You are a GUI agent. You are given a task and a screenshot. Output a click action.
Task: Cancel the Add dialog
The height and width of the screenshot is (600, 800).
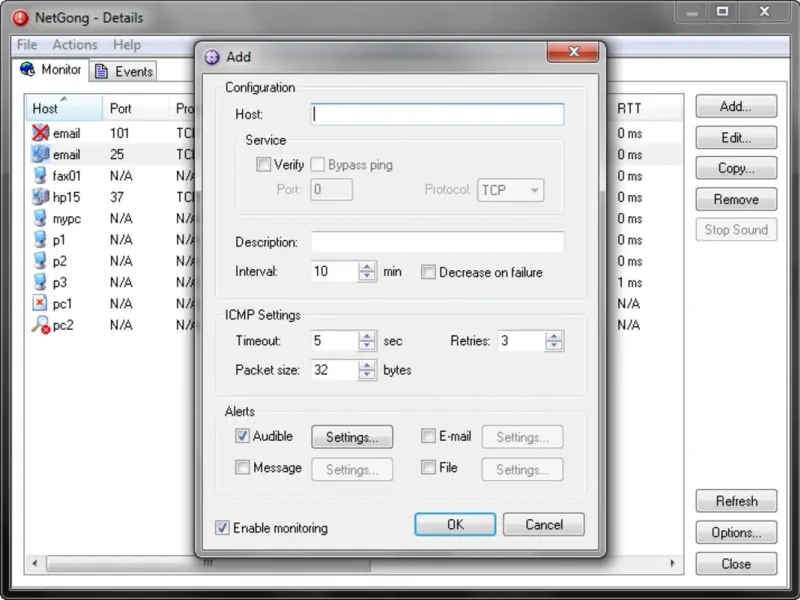pyautogui.click(x=544, y=524)
